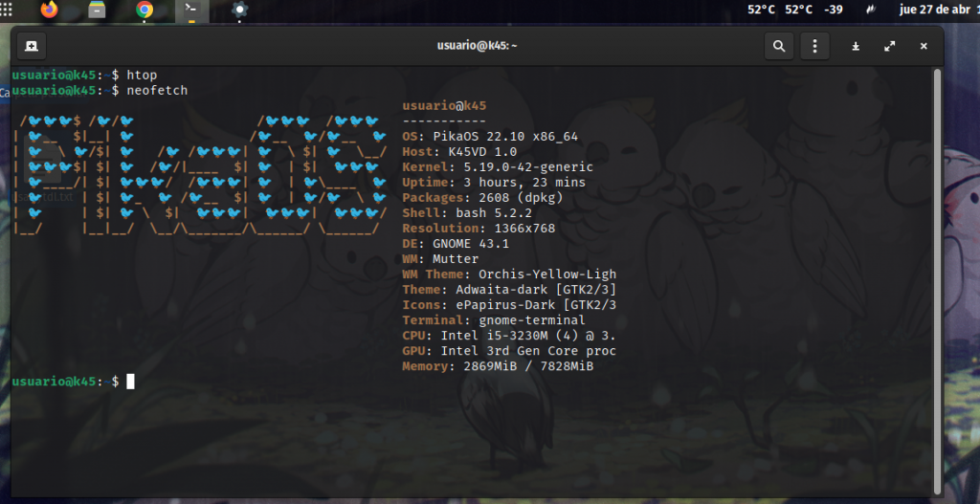Viewport: 980px width, 504px height.
Task: Open the Settings gear app icon
Action: click(x=239, y=11)
